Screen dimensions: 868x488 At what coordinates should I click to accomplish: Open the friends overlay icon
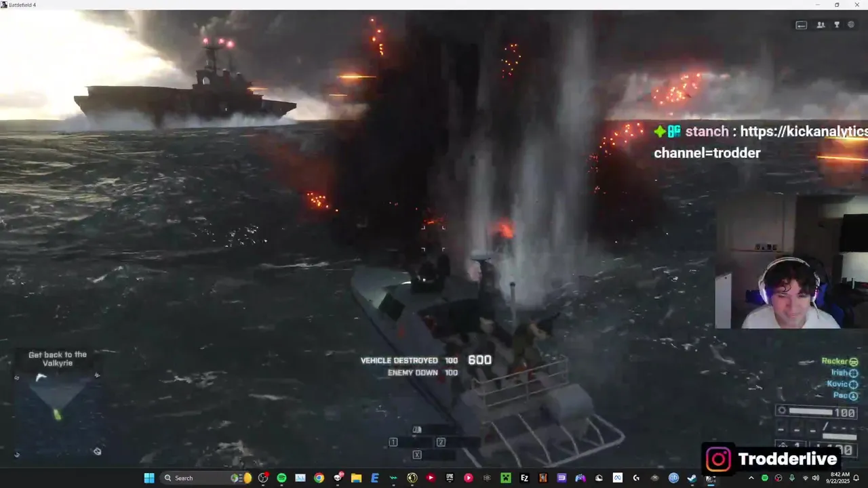(x=821, y=25)
